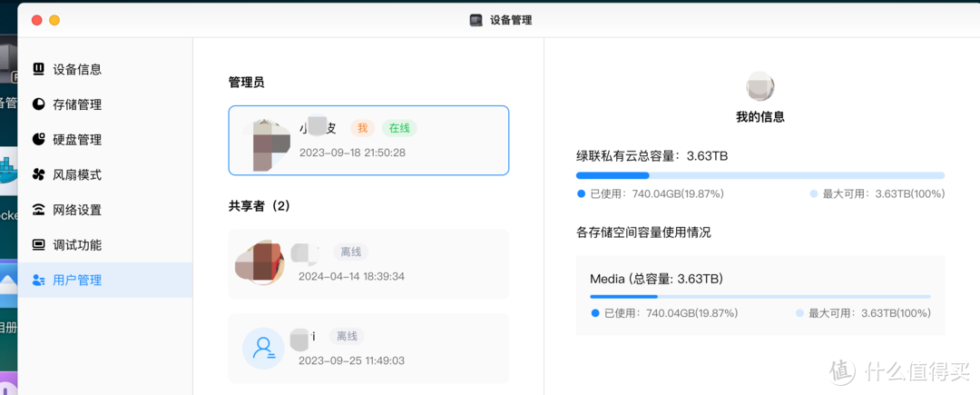Click the Media storage usage bar

pos(759,296)
